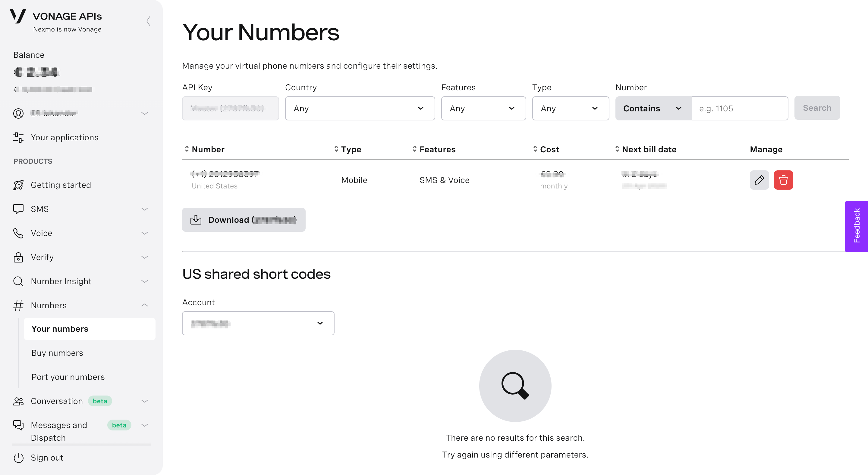Screen dimensions: 868x475
Task: Click the Voice sidebar navigation icon
Action: tap(18, 233)
